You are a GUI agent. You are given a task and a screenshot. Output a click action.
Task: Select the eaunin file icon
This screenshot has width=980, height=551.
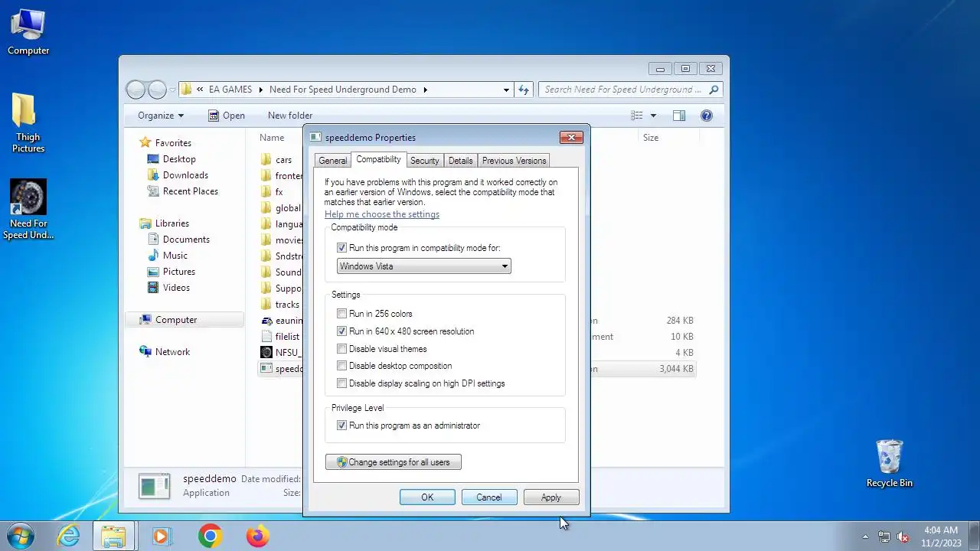click(266, 321)
